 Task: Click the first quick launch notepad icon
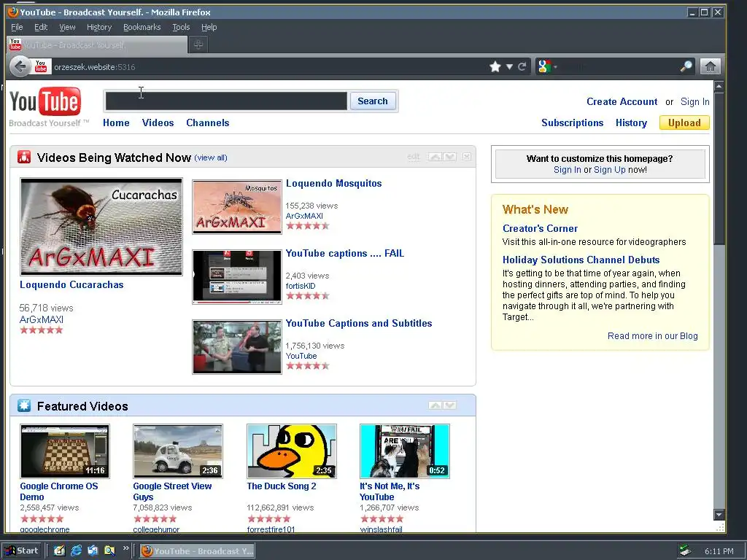[59, 551]
